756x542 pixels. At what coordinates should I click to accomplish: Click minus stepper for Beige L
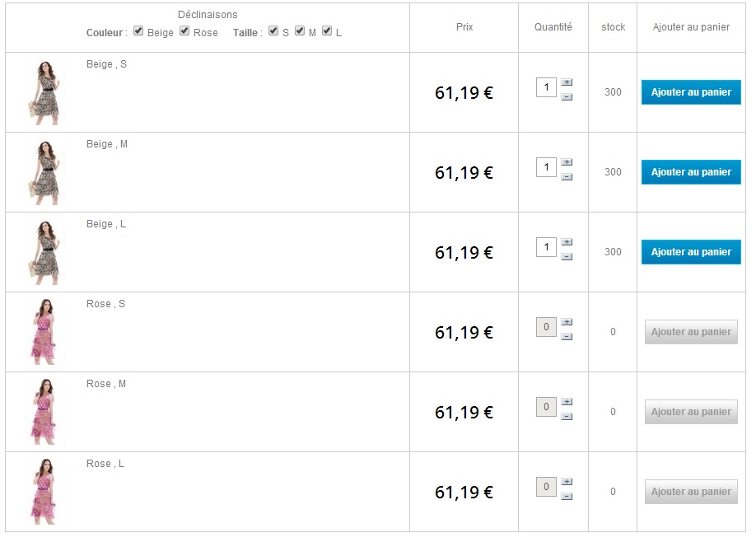pyautogui.click(x=567, y=257)
